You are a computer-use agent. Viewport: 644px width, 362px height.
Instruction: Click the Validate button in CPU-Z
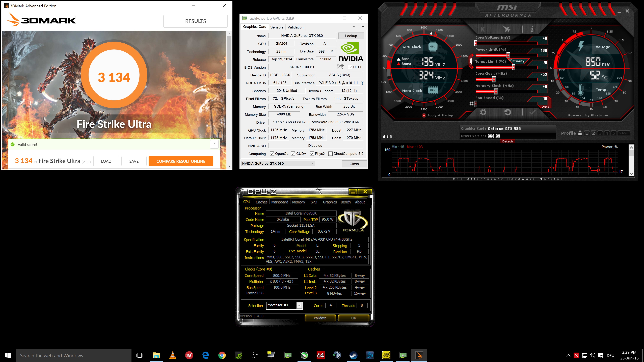(x=320, y=318)
